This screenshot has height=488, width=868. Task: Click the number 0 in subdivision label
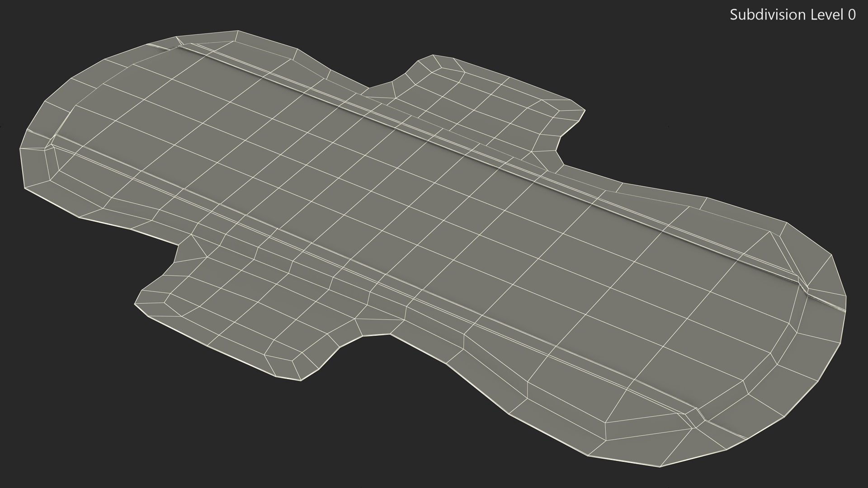851,15
